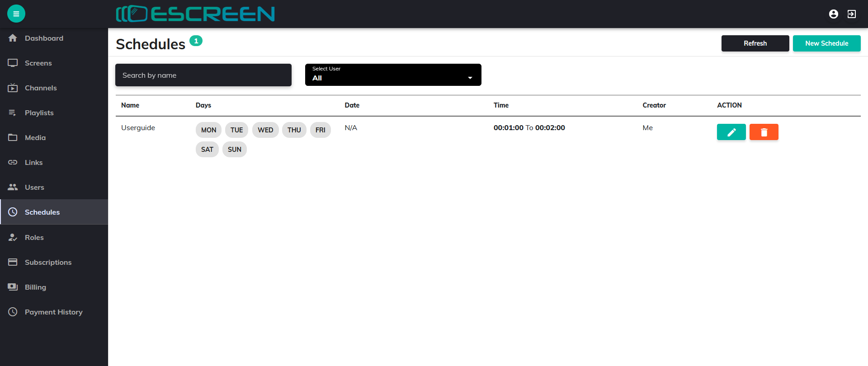
Task: Open the Billing page
Action: 35,287
